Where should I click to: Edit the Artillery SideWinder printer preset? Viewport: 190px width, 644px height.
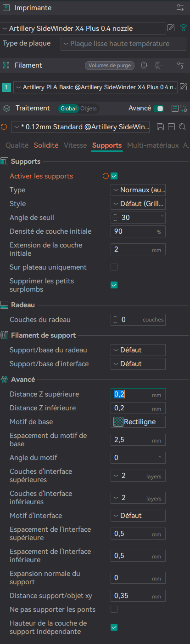(171, 28)
